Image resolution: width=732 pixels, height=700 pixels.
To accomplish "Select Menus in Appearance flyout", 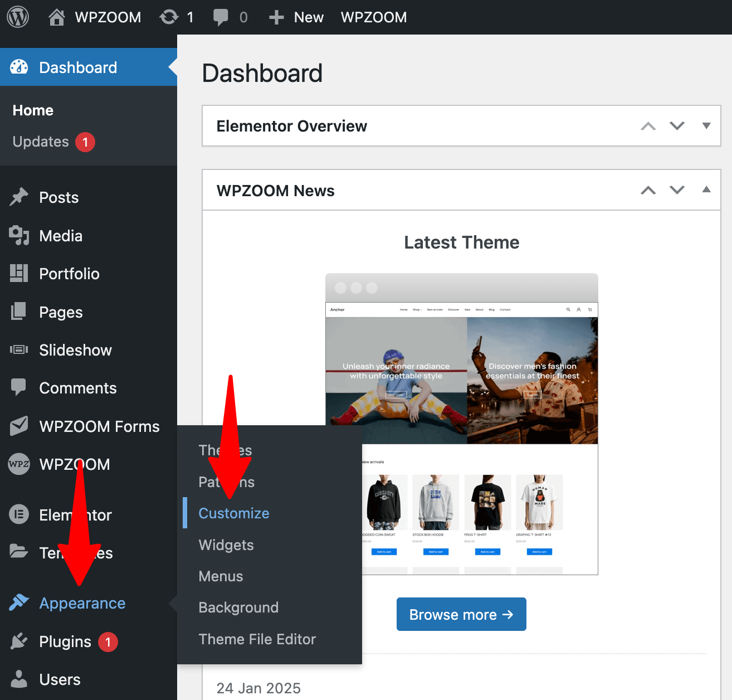I will pos(221,576).
